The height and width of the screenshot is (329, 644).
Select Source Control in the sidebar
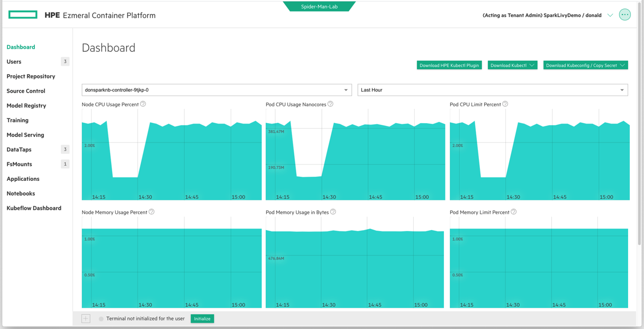tap(26, 91)
